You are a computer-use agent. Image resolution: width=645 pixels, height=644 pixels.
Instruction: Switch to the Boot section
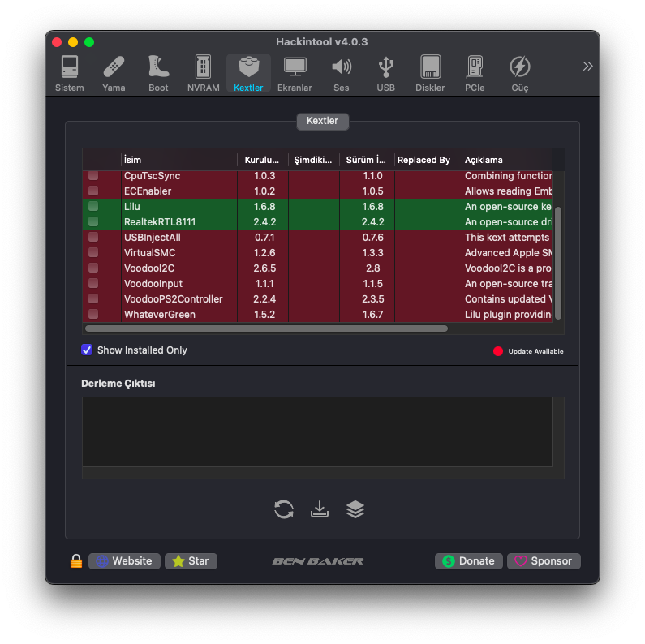pyautogui.click(x=158, y=73)
